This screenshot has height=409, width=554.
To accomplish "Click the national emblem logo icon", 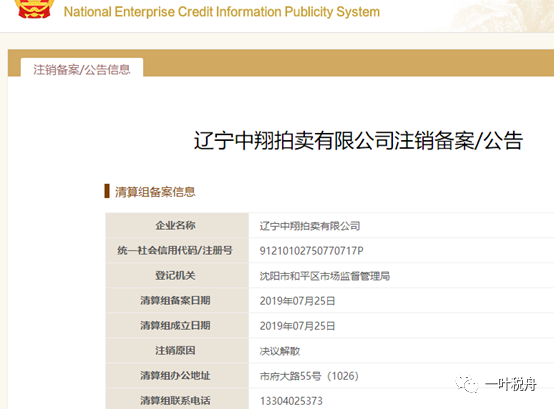I will [34, 8].
